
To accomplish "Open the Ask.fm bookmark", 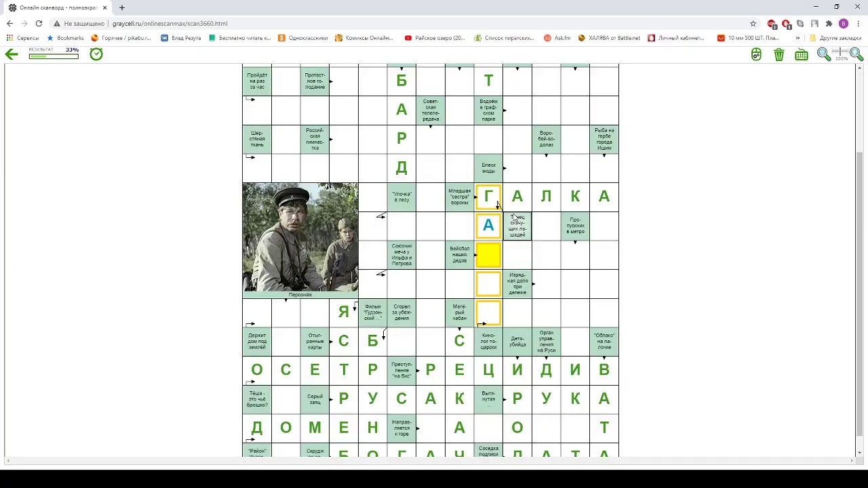I will (x=557, y=38).
